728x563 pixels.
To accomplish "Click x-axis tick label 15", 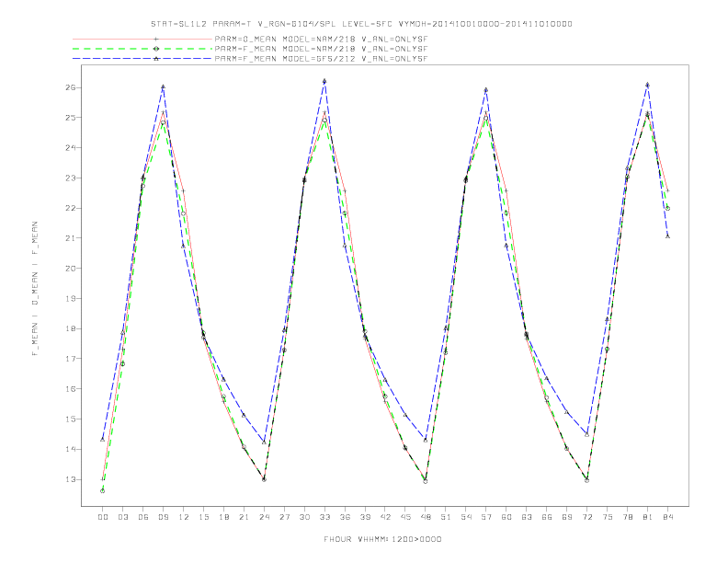I will tap(203, 517).
